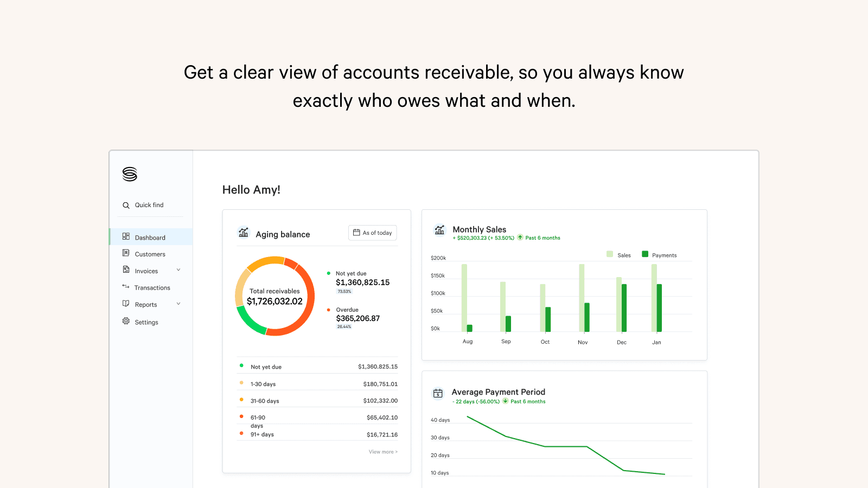Select the Dashboard grid icon

point(125,237)
